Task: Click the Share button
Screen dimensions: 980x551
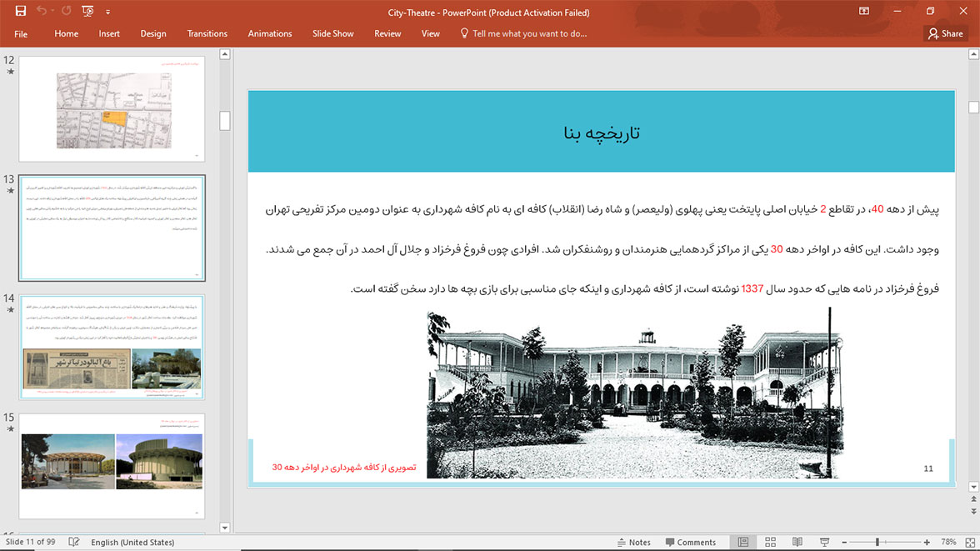Action: coord(945,34)
